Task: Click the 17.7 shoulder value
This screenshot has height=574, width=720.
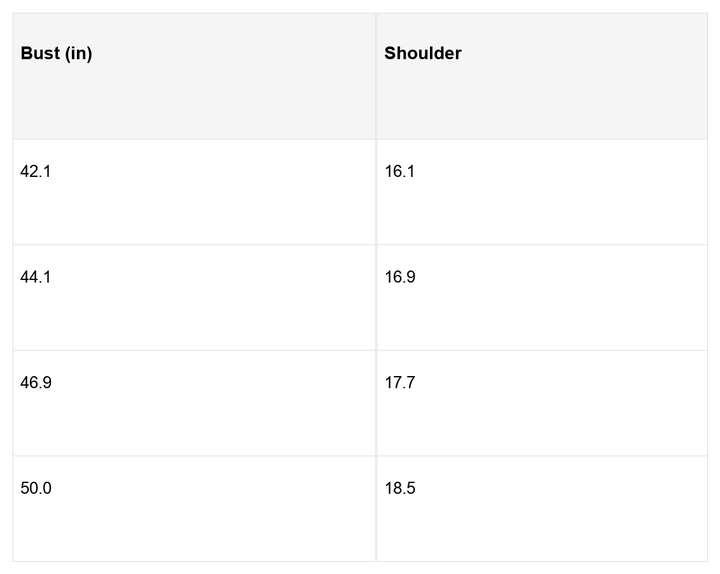Action: coord(400,383)
